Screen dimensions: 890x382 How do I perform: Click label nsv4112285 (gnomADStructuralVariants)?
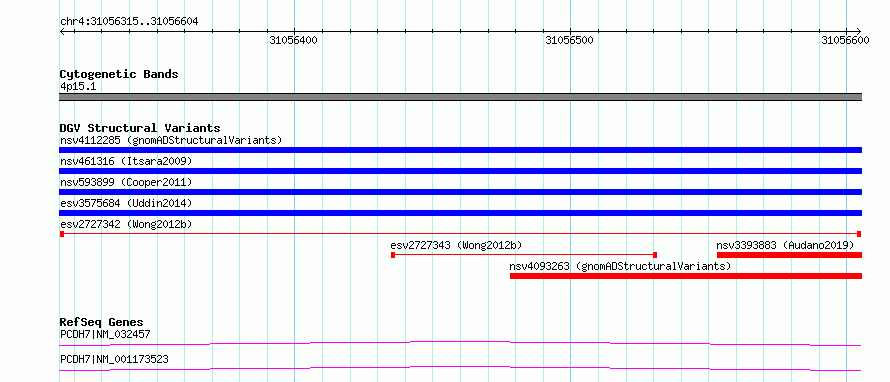click(171, 140)
